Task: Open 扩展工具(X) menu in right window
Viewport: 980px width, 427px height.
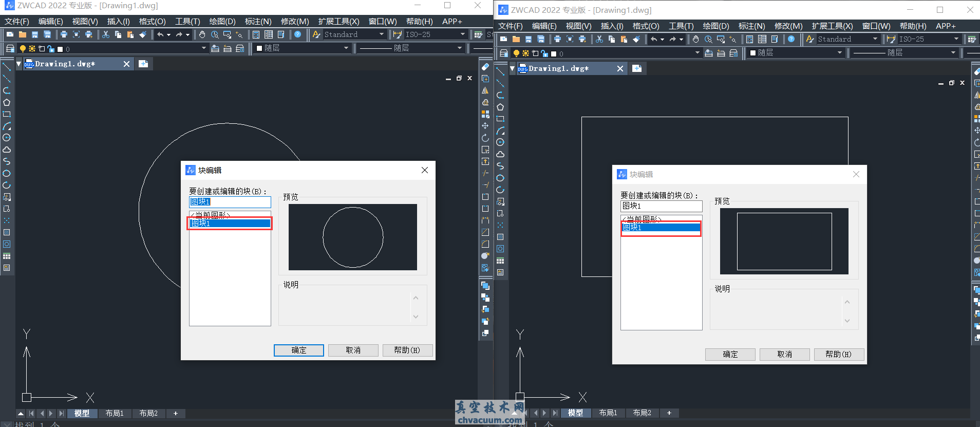Action: 832,26
